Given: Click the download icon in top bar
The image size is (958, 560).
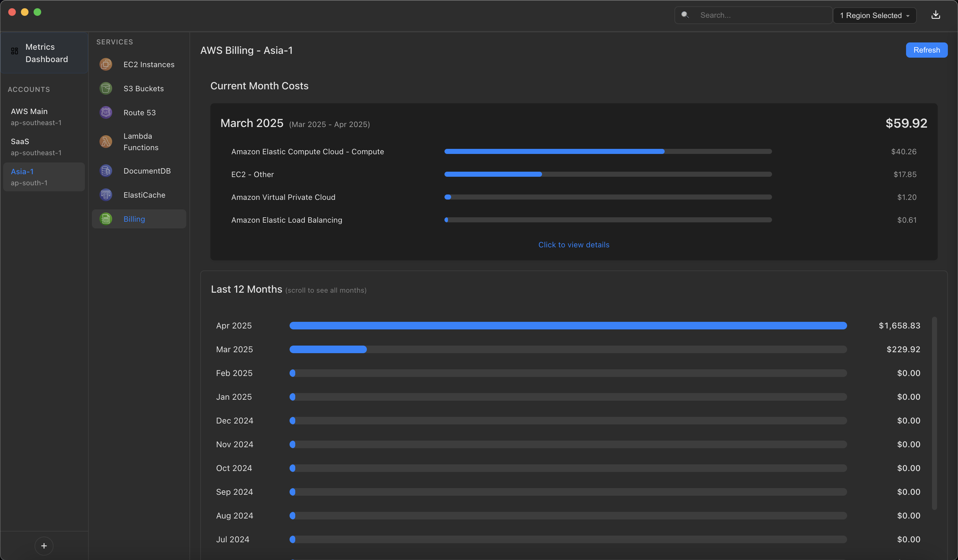Looking at the screenshot, I should point(936,15).
